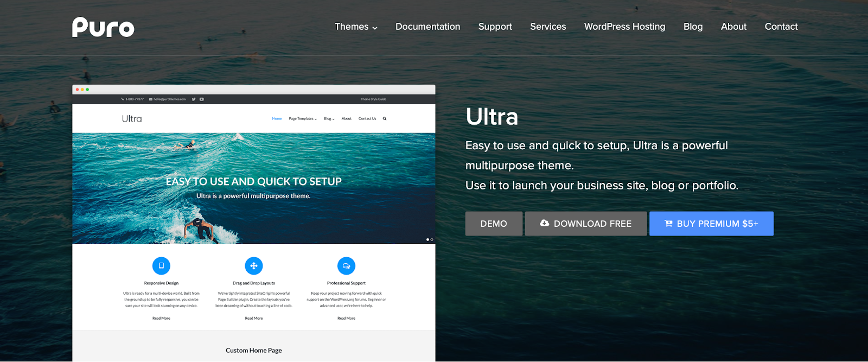868x362 pixels.
Task: Click the Professional Support title
Action: [x=346, y=283]
